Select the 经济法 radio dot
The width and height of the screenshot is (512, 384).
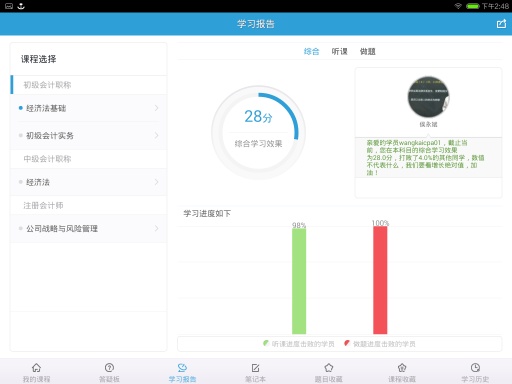pos(21,182)
